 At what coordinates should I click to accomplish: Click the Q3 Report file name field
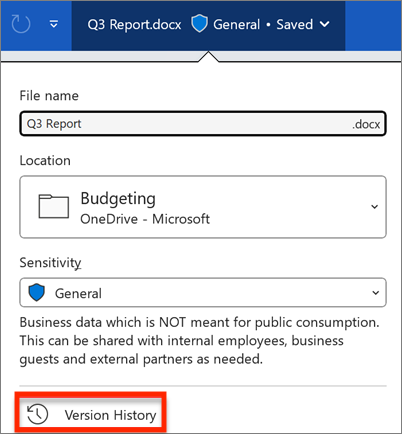(x=203, y=124)
